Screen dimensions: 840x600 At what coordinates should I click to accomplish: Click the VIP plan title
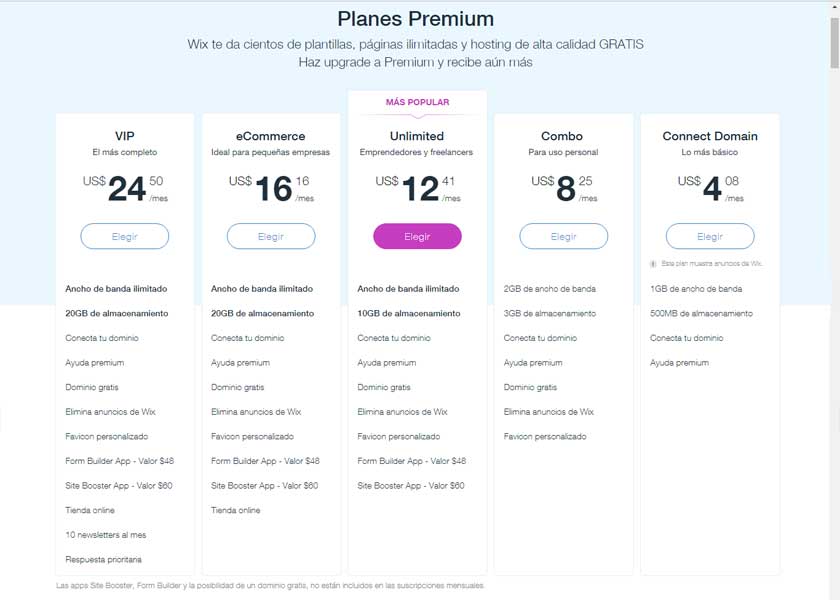(125, 136)
